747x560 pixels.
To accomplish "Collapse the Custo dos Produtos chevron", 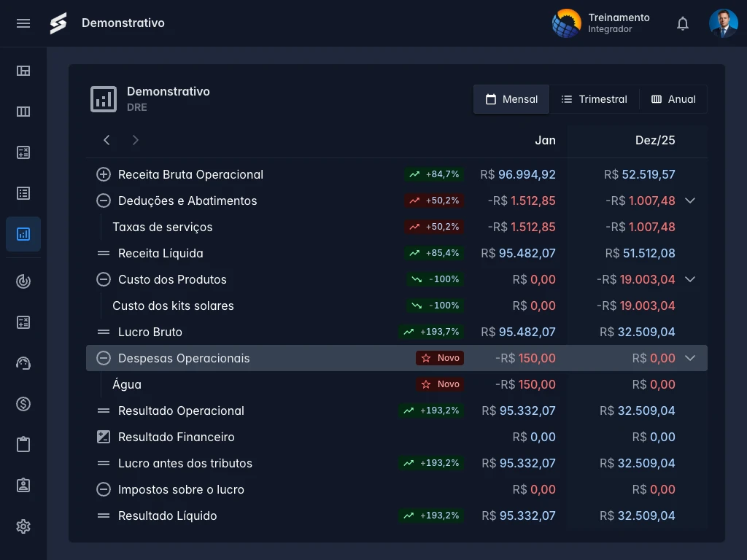I will point(690,279).
